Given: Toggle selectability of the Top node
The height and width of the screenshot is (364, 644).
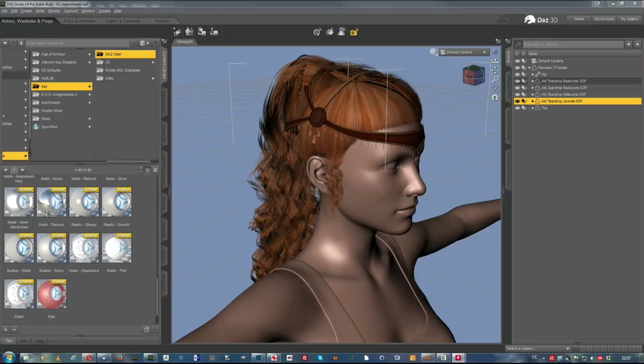Looking at the screenshot, I should (x=524, y=108).
